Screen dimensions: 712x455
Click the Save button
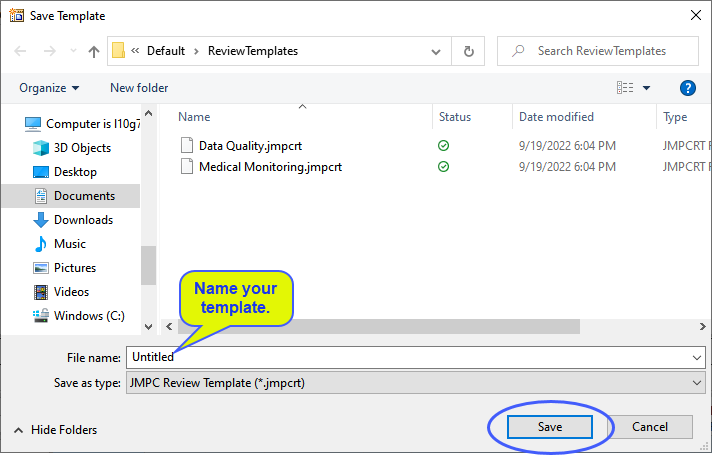pyautogui.click(x=550, y=427)
